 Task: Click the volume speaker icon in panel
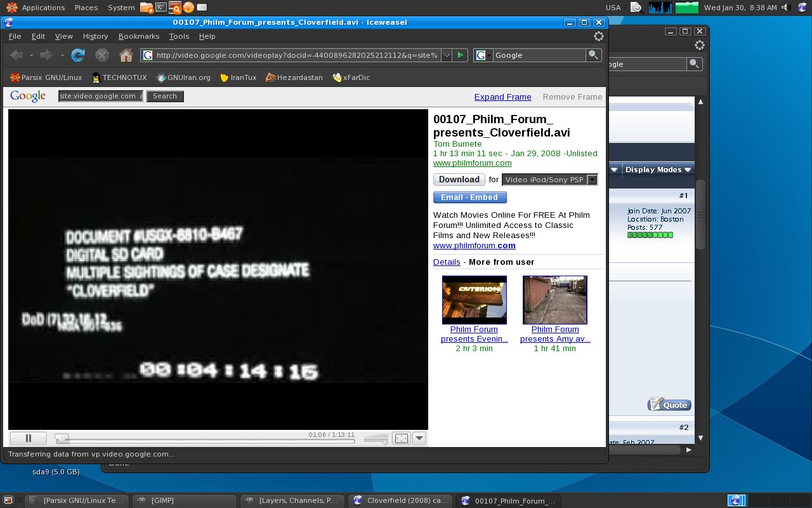[787, 8]
